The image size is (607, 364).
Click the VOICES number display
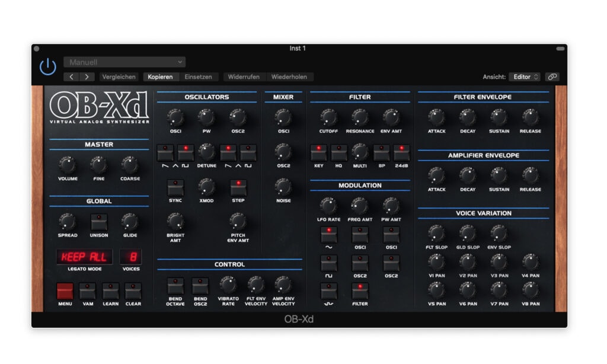point(131,257)
